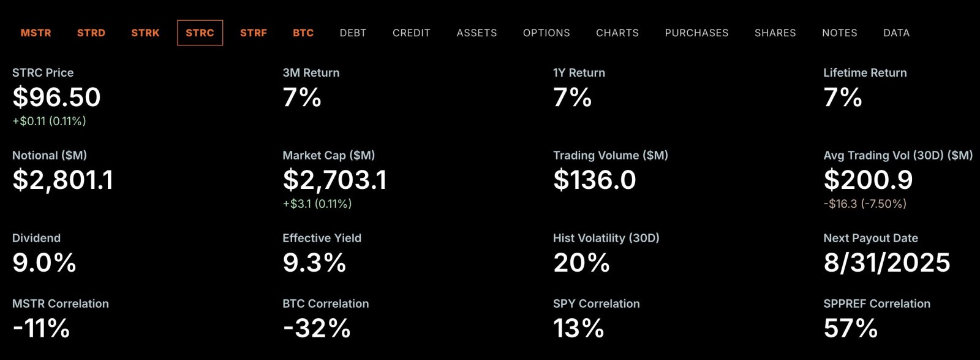The image size is (980, 360).
Task: Click the Effective Yield 9.3% figure
Action: pos(314,263)
